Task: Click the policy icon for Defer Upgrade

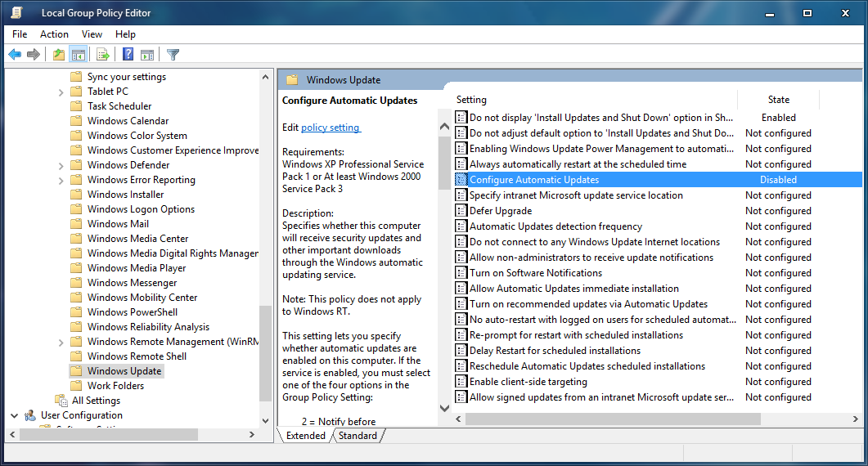Action: (x=461, y=210)
